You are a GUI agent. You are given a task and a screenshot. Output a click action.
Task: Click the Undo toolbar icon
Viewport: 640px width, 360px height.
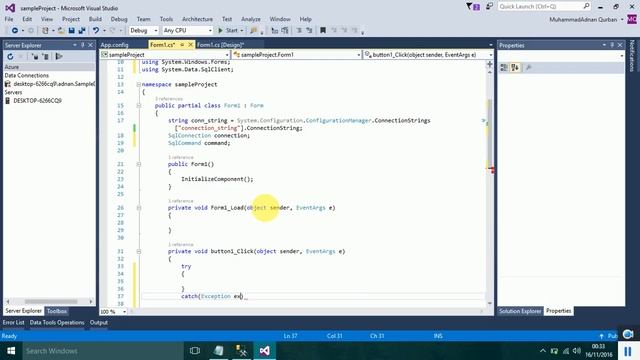pyautogui.click(x=96, y=31)
